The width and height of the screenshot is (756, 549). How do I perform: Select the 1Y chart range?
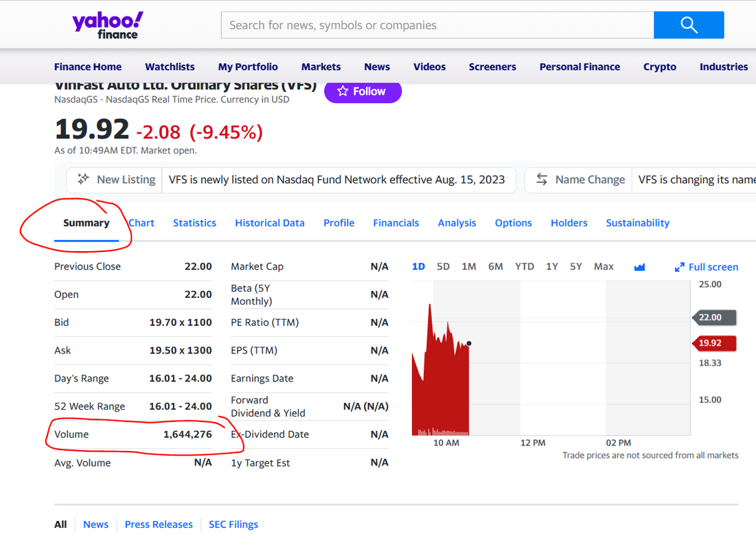pos(551,266)
